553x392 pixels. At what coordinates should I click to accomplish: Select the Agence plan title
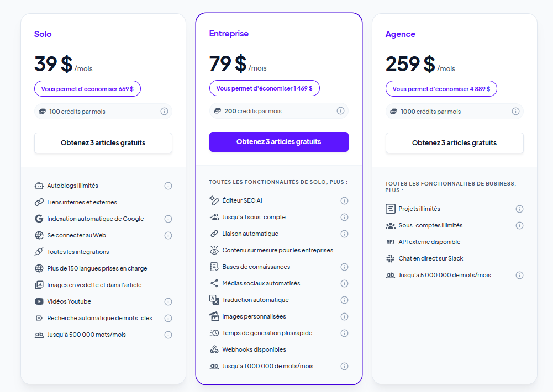[401, 34]
